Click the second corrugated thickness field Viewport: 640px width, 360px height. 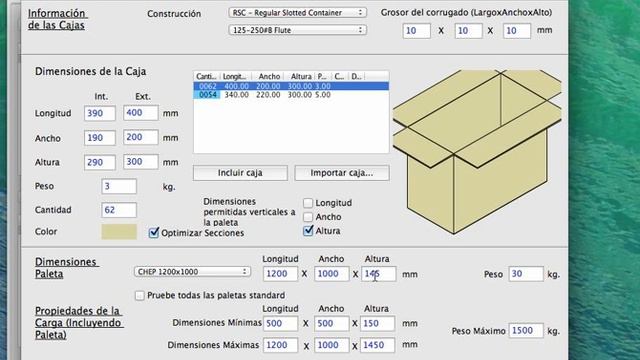pyautogui.click(x=468, y=31)
